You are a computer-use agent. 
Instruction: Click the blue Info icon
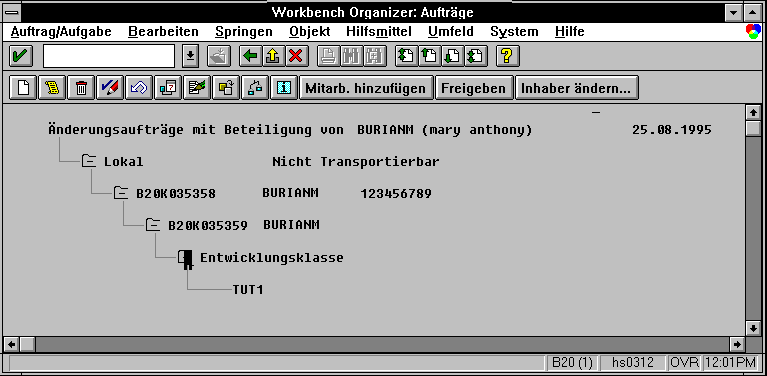(x=284, y=88)
